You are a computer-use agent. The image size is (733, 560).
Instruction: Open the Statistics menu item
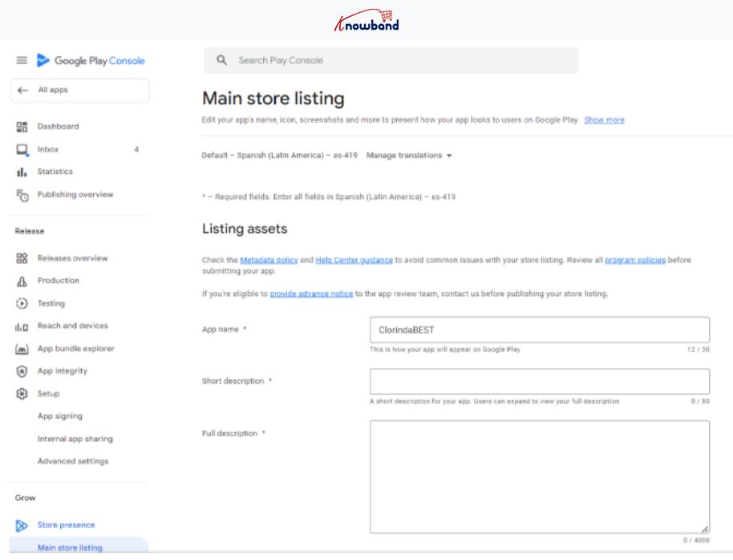click(55, 172)
